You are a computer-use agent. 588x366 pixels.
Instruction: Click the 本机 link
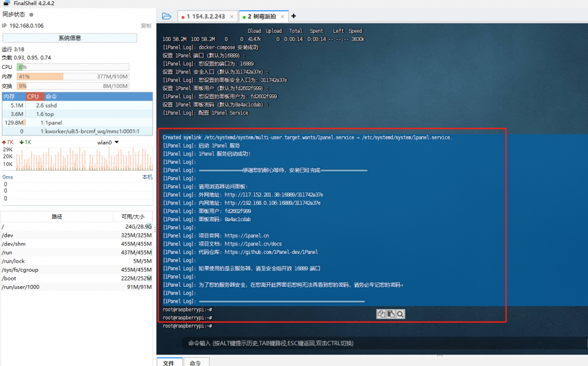pyautogui.click(x=148, y=177)
